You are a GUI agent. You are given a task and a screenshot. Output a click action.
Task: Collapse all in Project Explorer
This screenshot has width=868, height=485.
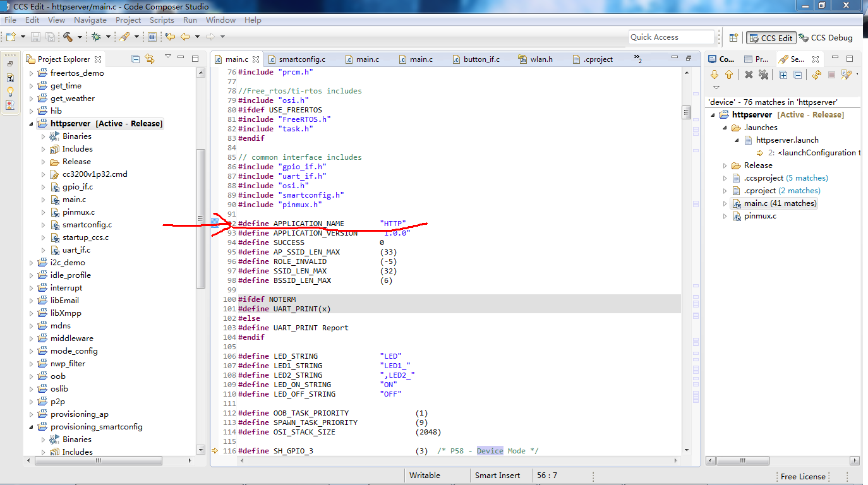[135, 59]
